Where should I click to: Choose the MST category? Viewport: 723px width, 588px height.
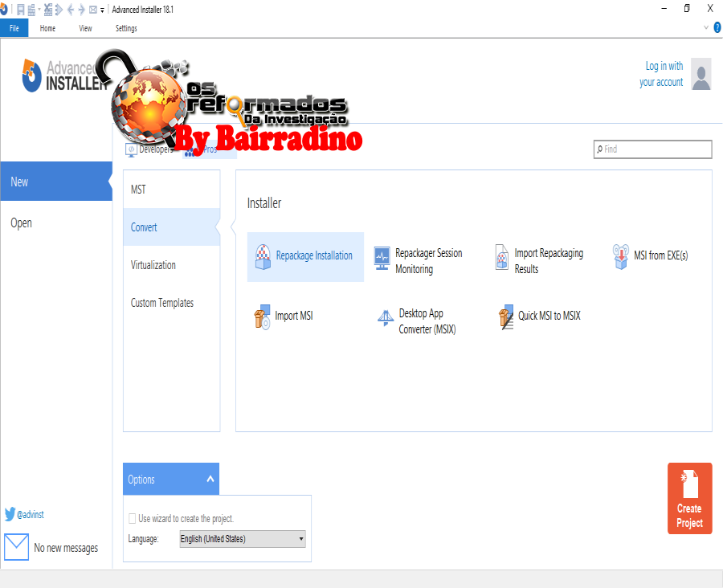172,190
